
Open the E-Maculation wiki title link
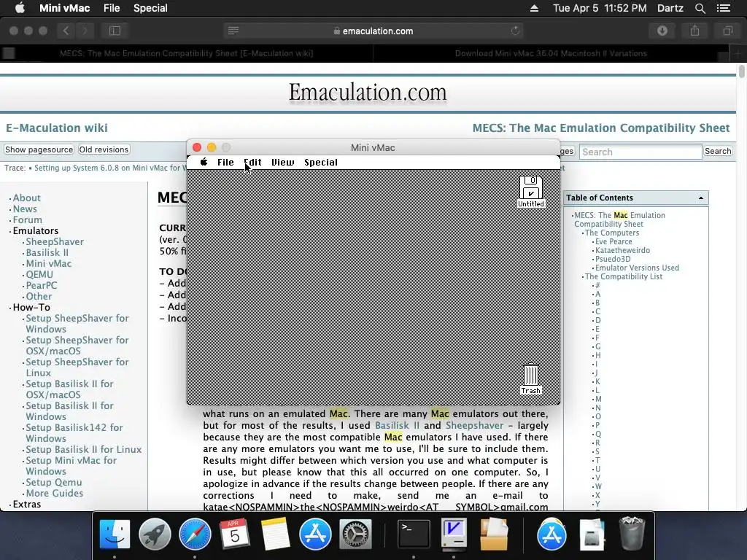coord(57,128)
